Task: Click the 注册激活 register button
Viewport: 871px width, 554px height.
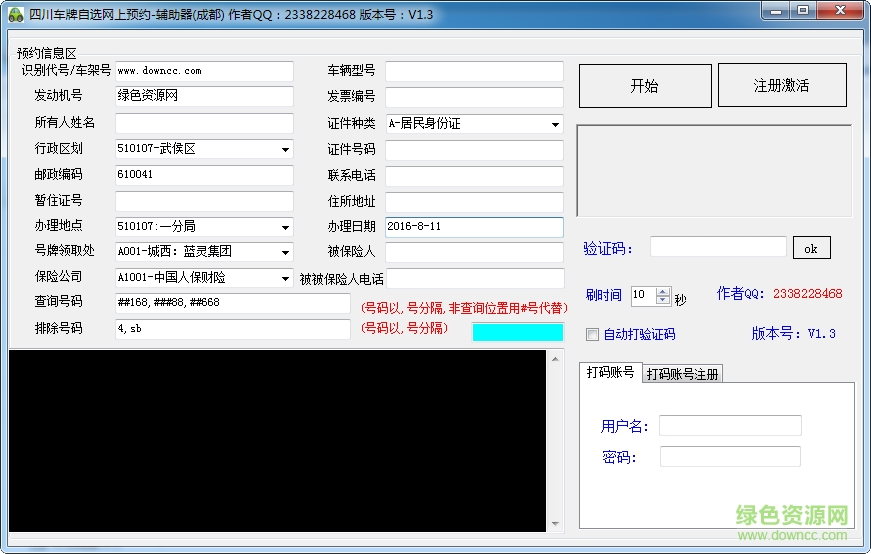Action: click(782, 86)
